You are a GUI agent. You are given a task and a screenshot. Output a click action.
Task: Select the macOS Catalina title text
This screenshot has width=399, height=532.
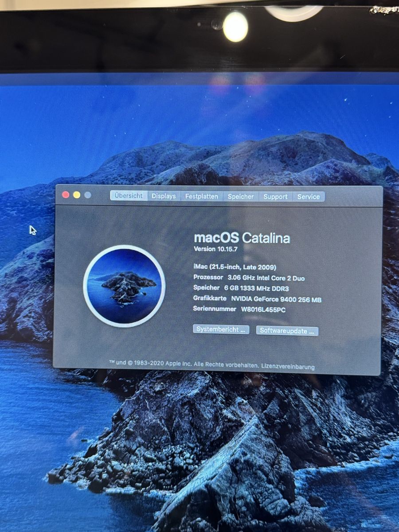click(x=242, y=238)
